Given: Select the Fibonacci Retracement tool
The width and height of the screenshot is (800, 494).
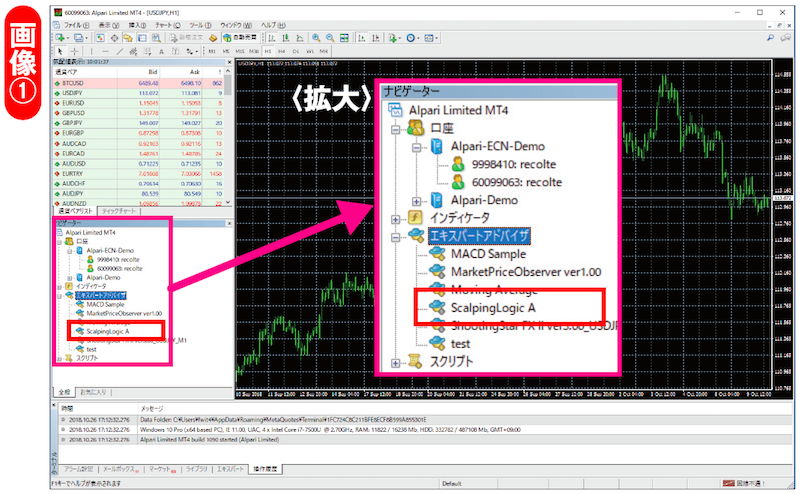Looking at the screenshot, I should pyautogui.click(x=147, y=51).
